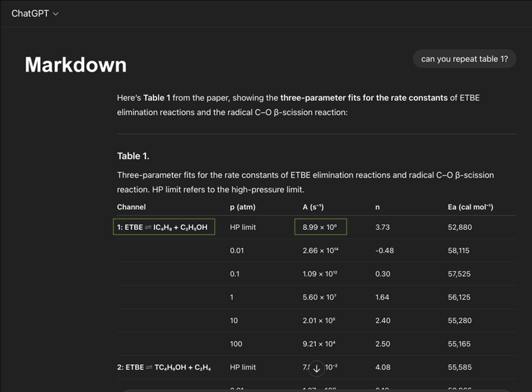
Task: Select the highlighted ETBE channel 1 cell
Action: (x=164, y=227)
